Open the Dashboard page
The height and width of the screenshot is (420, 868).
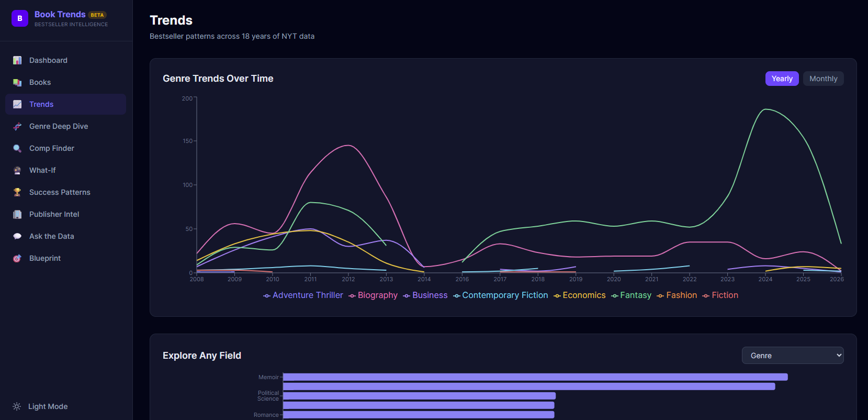(65, 60)
